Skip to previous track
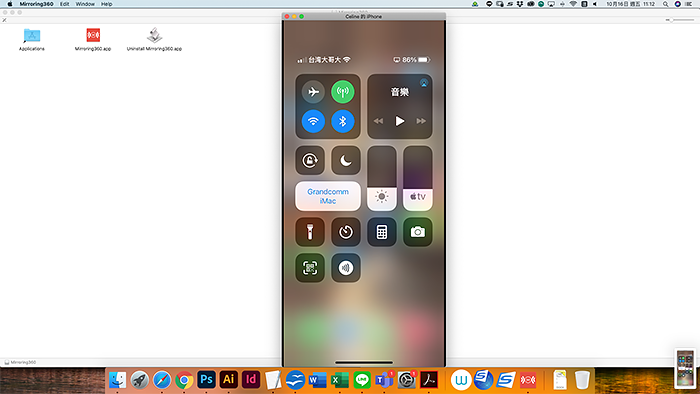 pyautogui.click(x=379, y=121)
